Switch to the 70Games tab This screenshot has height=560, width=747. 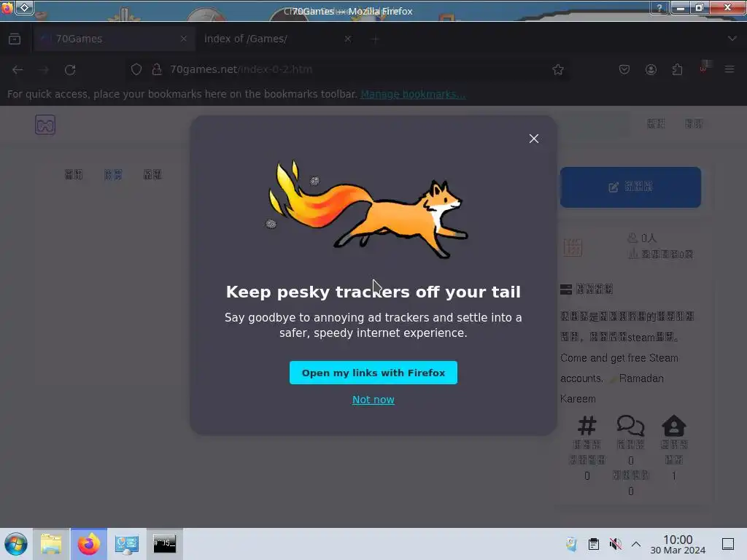pos(115,39)
